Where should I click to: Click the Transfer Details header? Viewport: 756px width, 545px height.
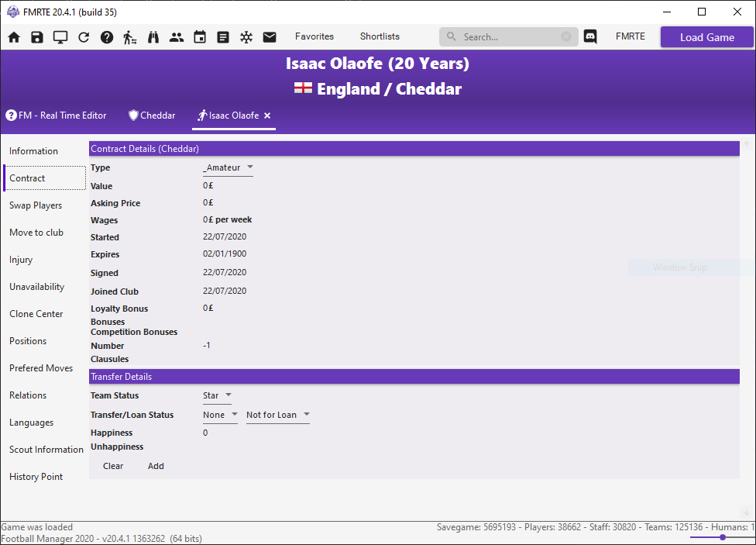pyautogui.click(x=414, y=377)
